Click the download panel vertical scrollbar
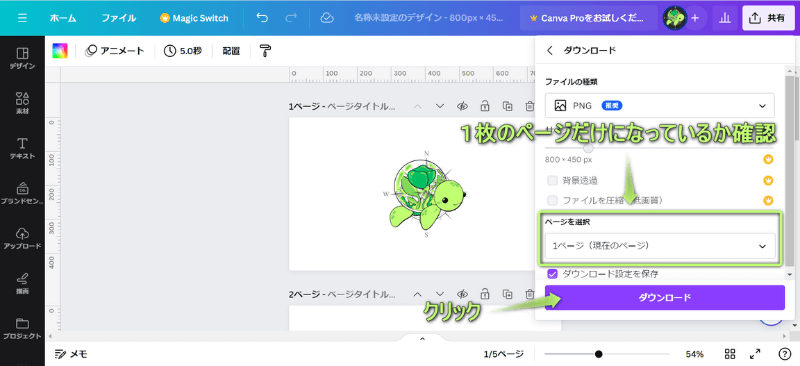This screenshot has height=366, width=800. pos(789,171)
